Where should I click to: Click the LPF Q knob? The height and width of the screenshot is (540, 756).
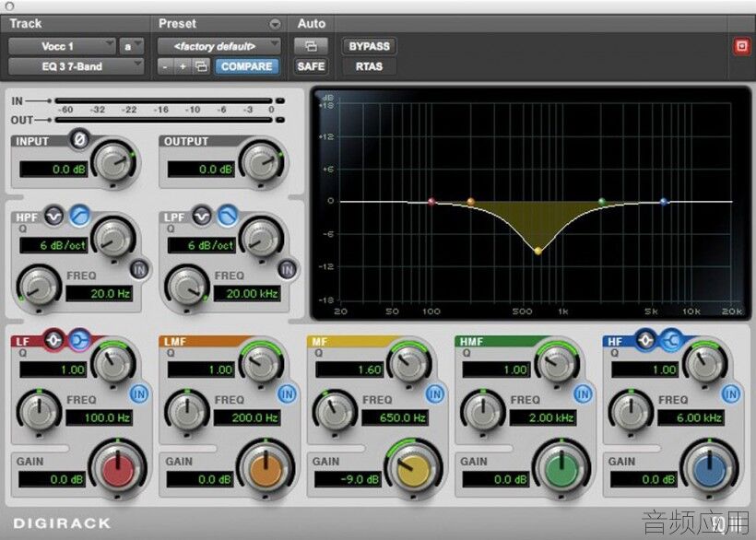pyautogui.click(x=262, y=238)
